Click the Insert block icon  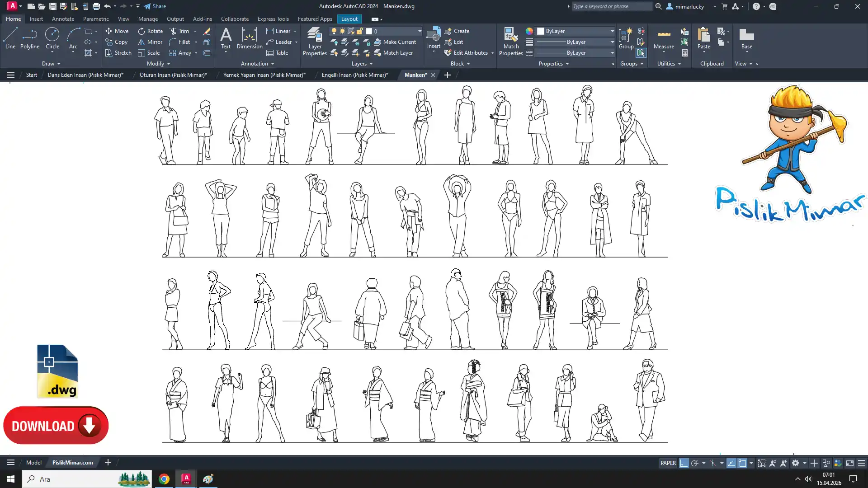point(433,34)
